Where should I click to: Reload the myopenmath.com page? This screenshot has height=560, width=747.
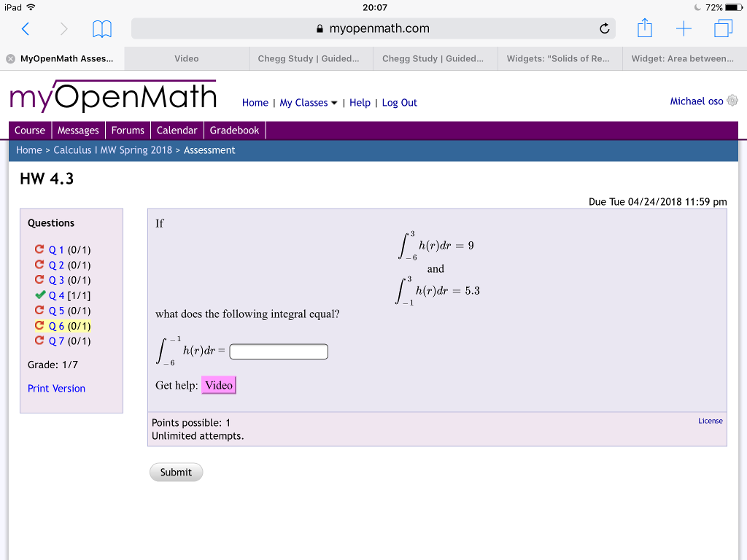604,29
